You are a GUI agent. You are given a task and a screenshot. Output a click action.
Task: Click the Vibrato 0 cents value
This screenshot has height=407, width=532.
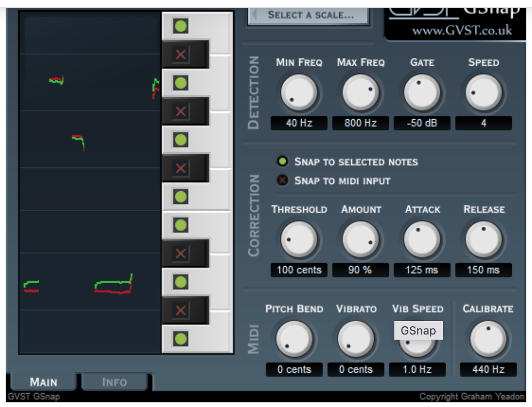356,369
